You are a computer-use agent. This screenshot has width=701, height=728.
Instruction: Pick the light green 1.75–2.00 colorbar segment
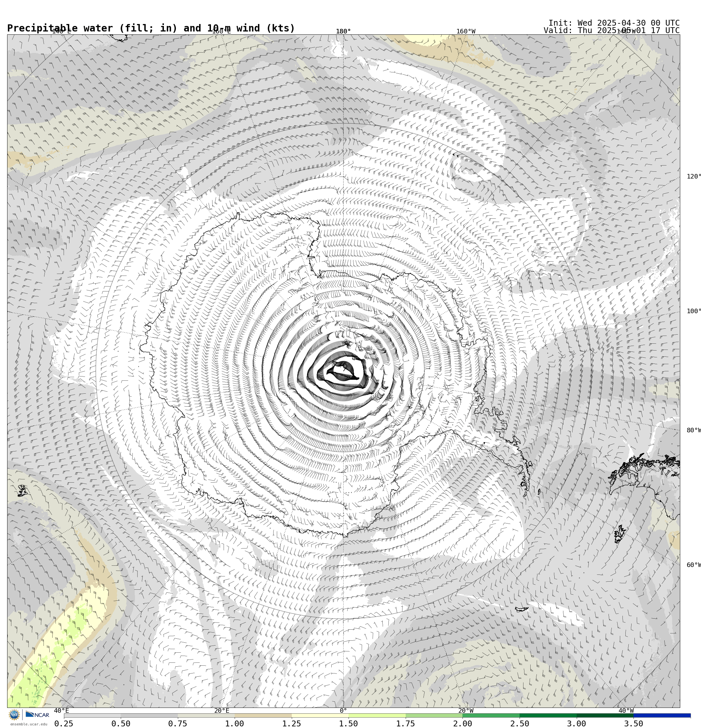(x=434, y=715)
